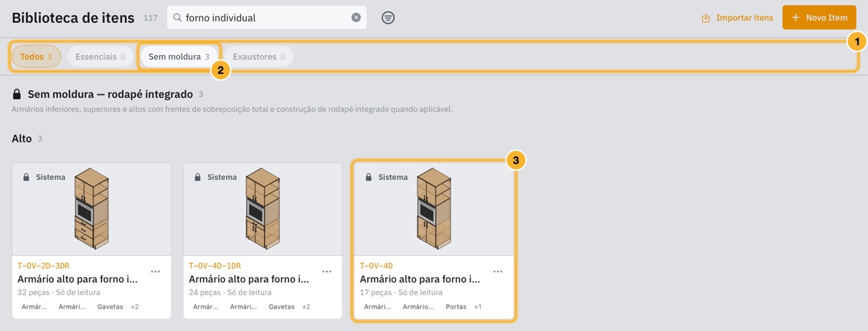
Task: Click title of 17 peças cabinet card
Action: pyautogui.click(x=420, y=279)
